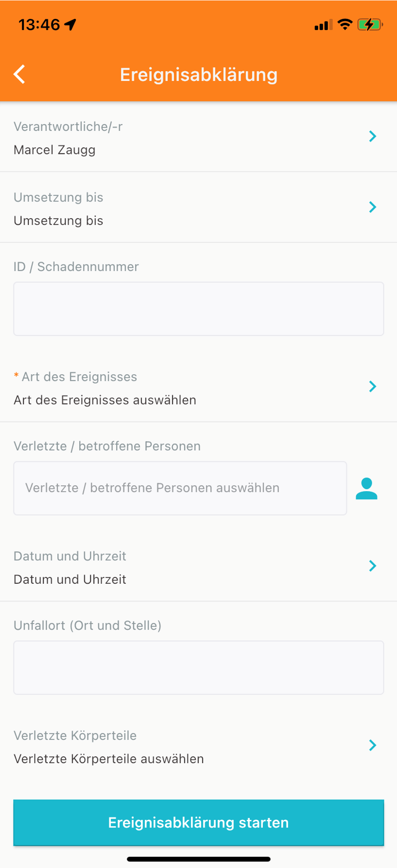Tap the battery charging icon

click(x=370, y=24)
